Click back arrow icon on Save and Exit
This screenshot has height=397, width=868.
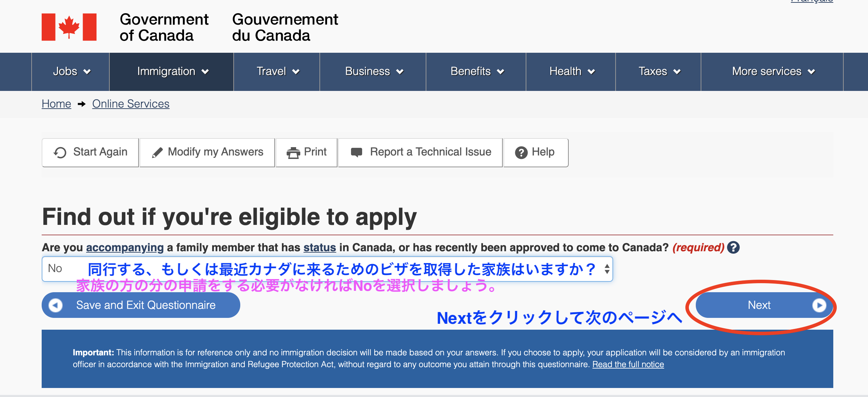(56, 305)
